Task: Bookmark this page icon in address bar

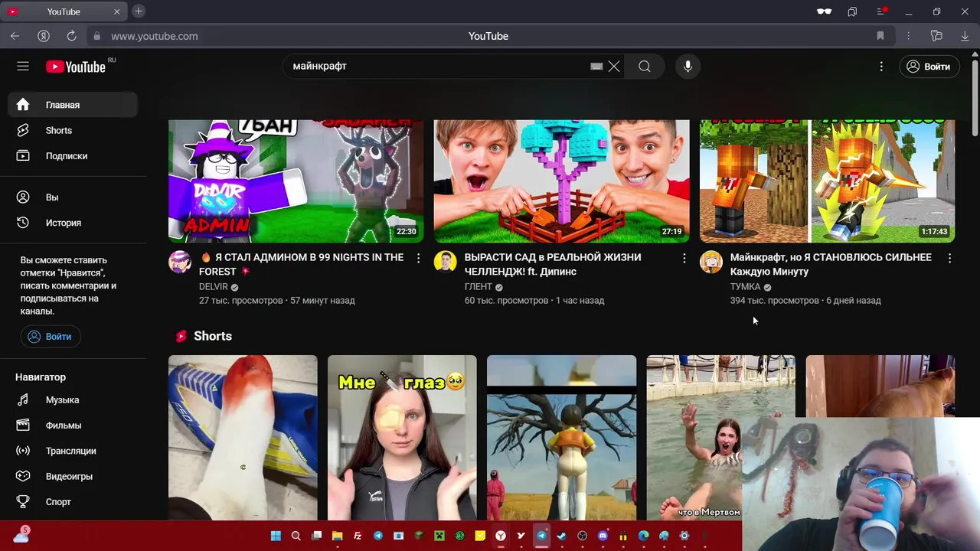Action: (880, 36)
